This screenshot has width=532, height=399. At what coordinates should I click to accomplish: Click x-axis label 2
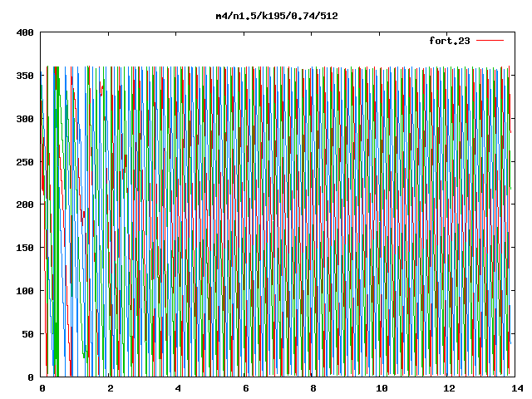click(111, 388)
